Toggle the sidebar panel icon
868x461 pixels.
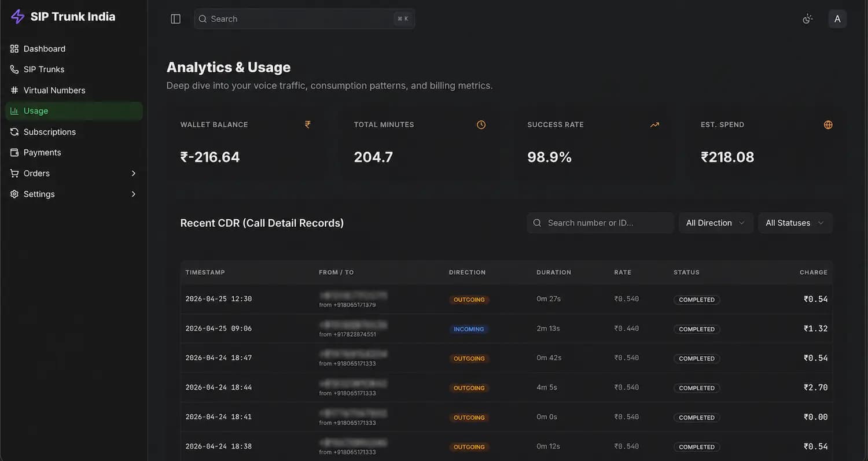pos(176,19)
